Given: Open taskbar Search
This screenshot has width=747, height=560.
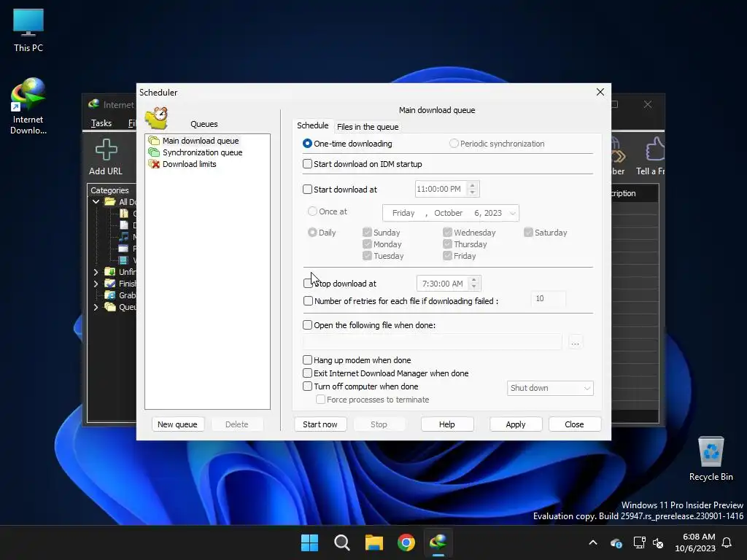Looking at the screenshot, I should click(x=341, y=542).
